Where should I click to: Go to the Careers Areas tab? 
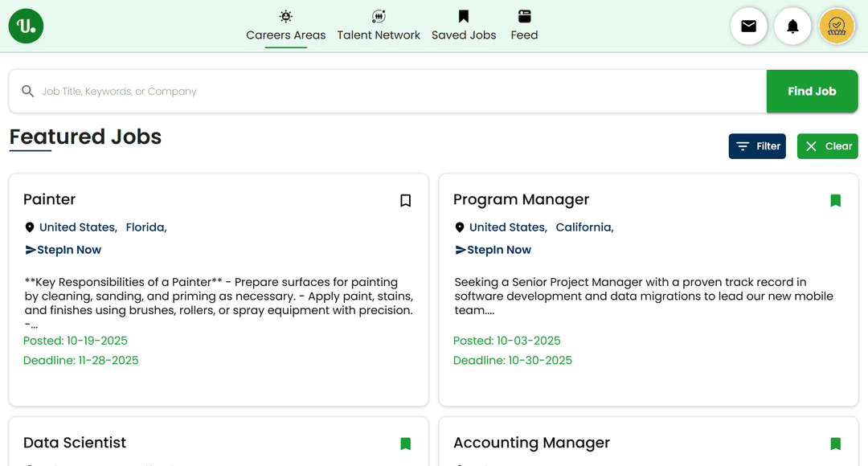(286, 27)
